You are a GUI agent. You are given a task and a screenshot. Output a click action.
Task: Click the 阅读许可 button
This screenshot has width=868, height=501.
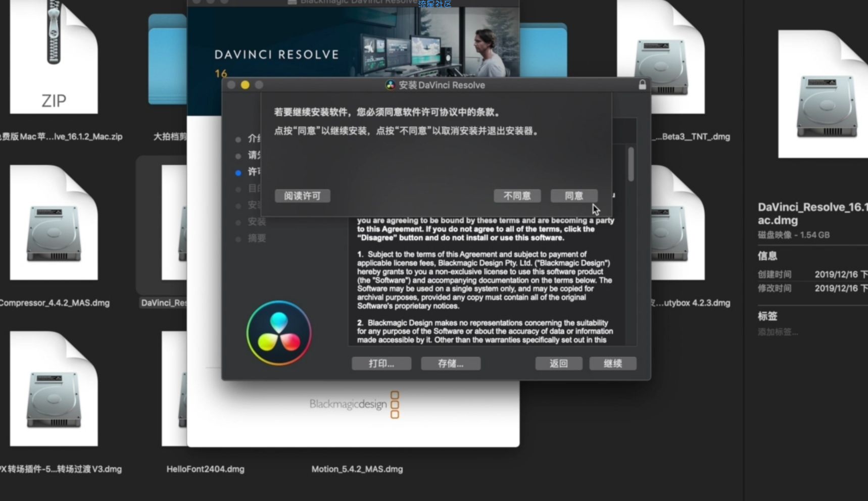[302, 196]
